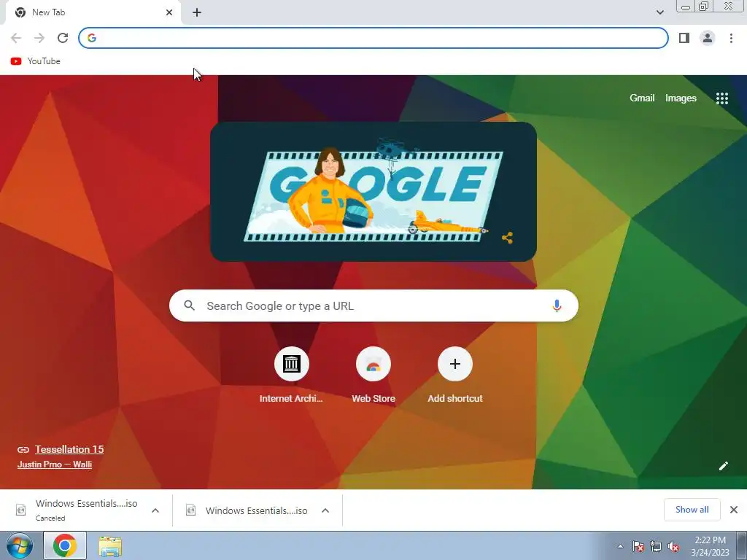
Task: Click the Chrome taskbar icon
Action: tap(65, 545)
